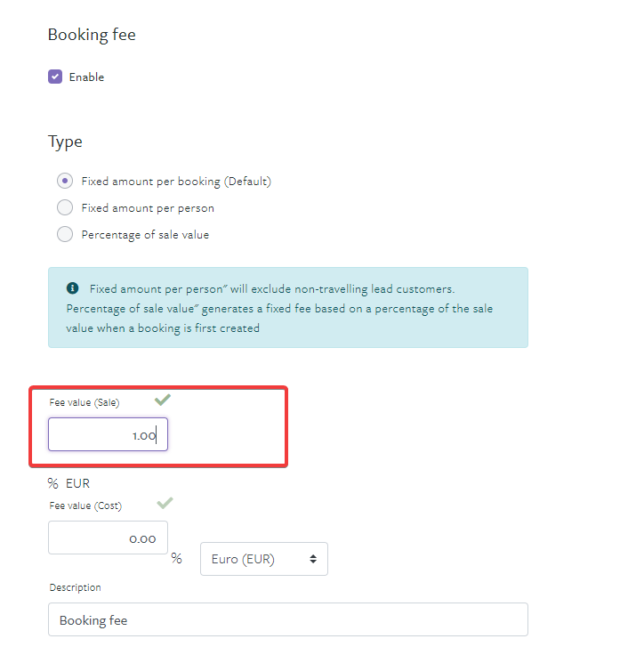Screen dimensions: 644x647
Task: Click the Description label text
Action: (x=75, y=587)
